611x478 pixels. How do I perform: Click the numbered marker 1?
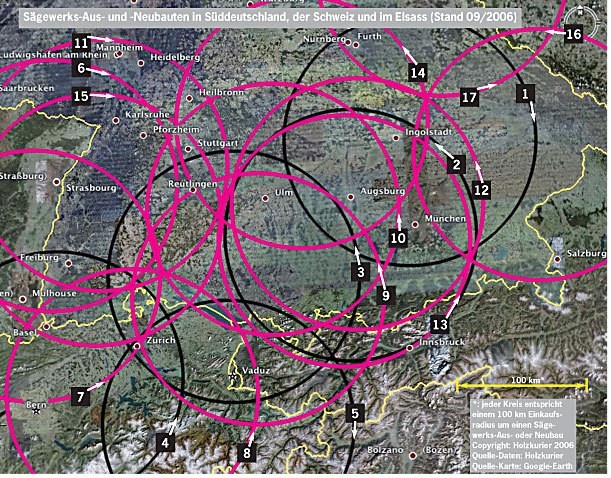[x=525, y=92]
